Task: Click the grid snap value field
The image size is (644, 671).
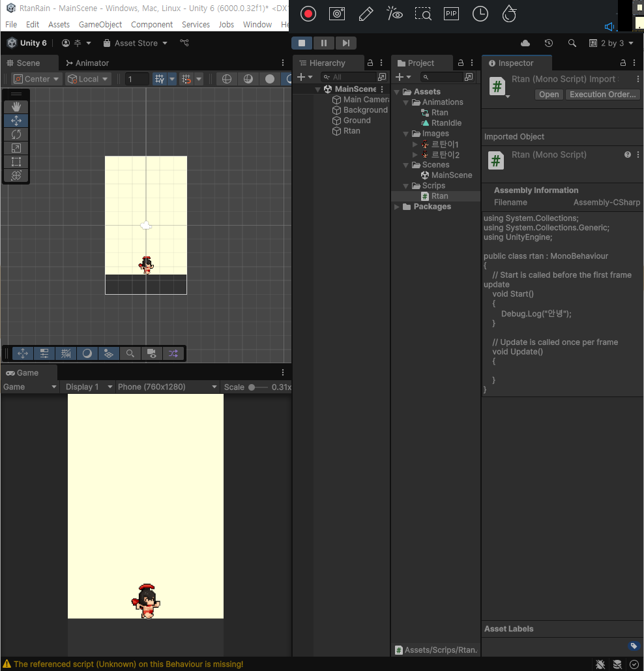Action: coord(136,79)
